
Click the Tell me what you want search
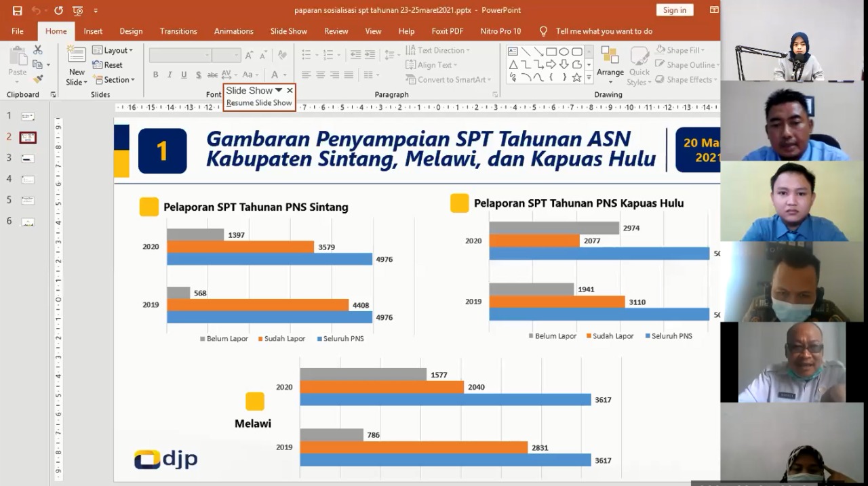(604, 31)
